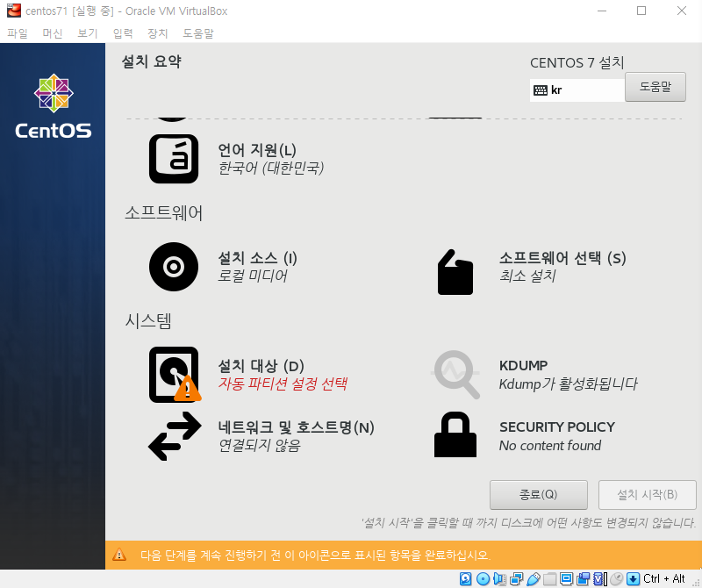Open KDUMP magnifier icon

point(455,375)
